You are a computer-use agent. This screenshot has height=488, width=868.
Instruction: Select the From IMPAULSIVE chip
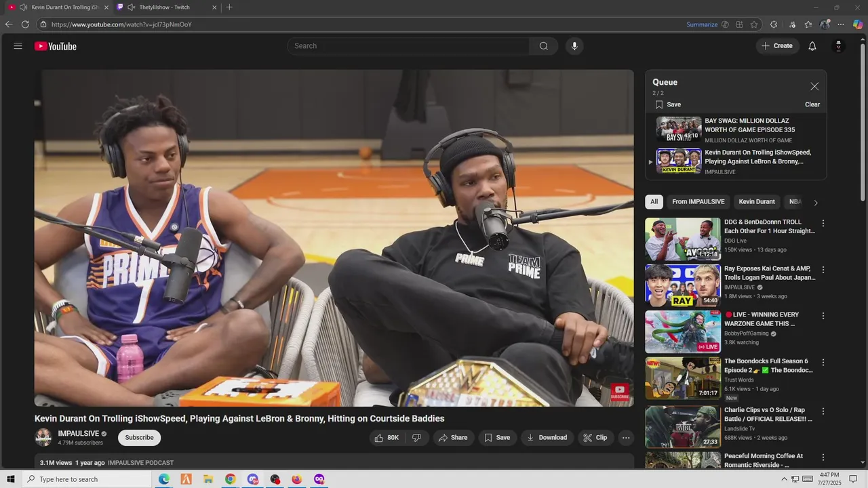(x=698, y=202)
